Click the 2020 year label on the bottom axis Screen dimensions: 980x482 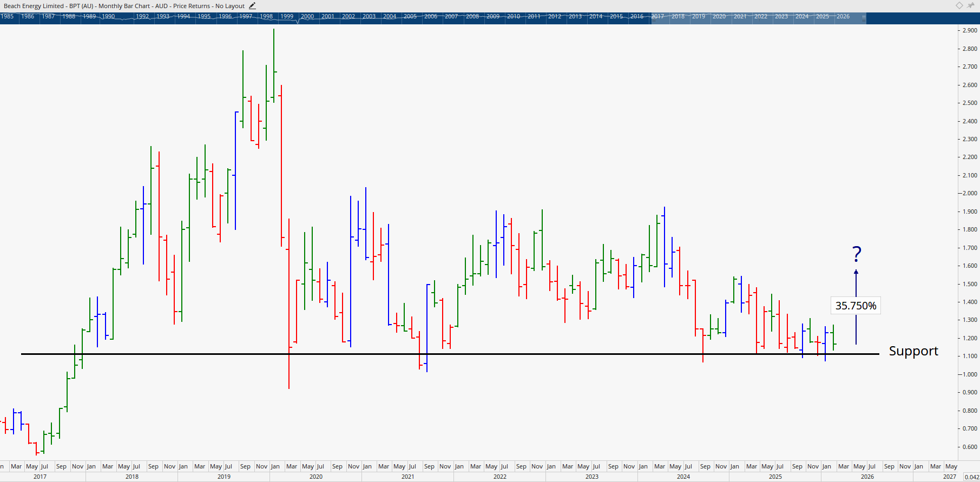tap(316, 477)
